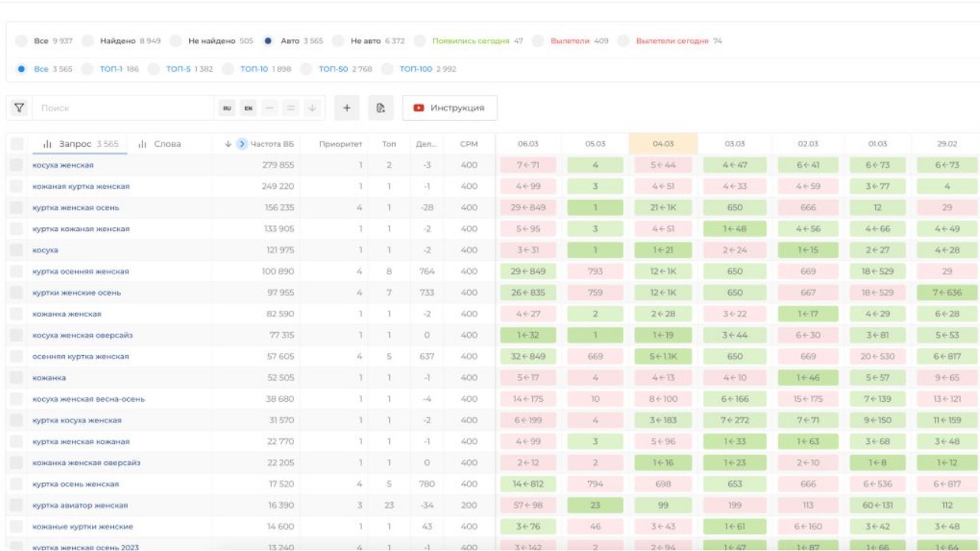Tick the checkbox for косуха женская row

17,165
